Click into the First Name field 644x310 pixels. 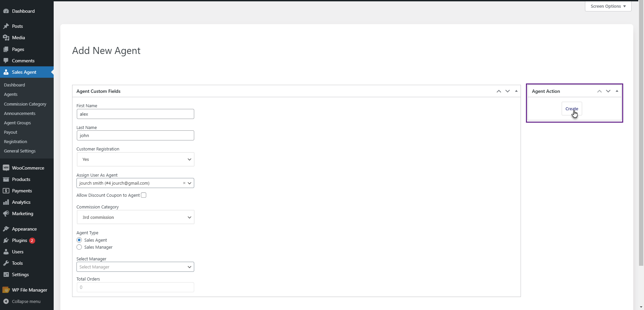pyautogui.click(x=136, y=114)
